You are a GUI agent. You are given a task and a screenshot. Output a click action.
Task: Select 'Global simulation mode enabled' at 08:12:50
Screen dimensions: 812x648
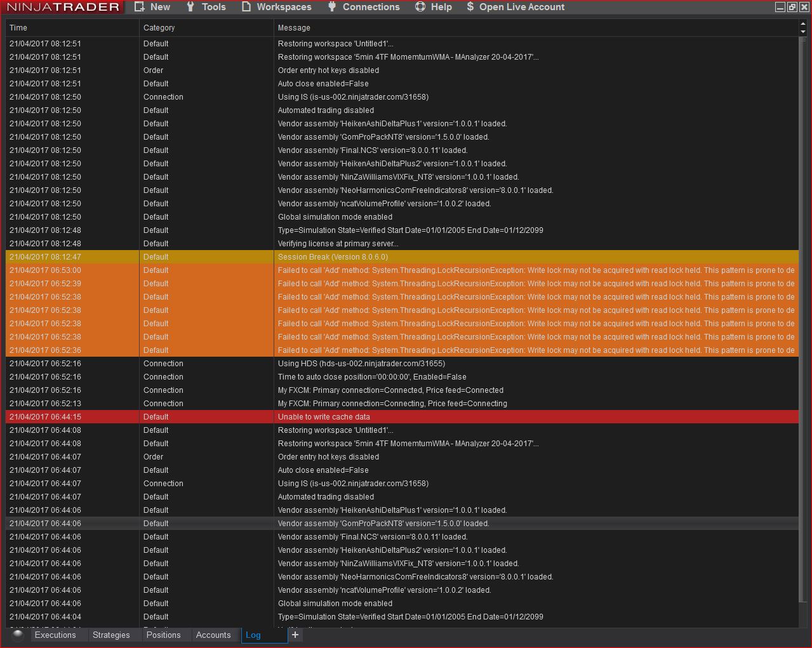point(402,217)
